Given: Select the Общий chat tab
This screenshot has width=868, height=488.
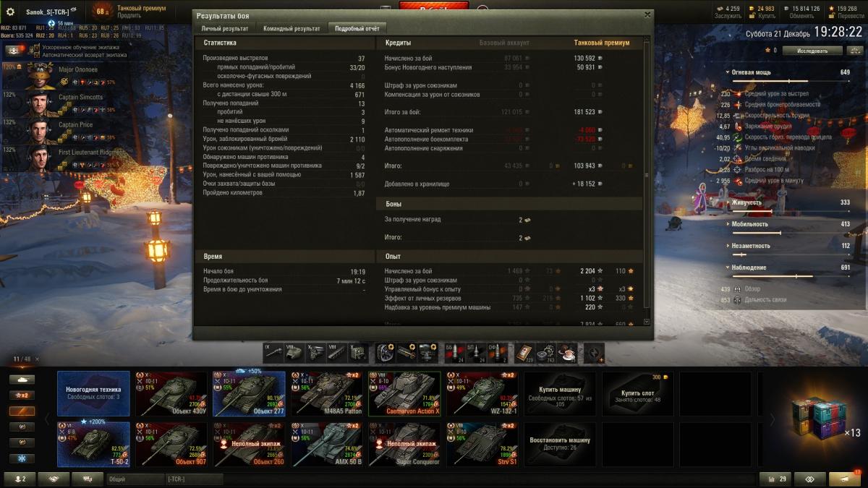Looking at the screenshot, I should click(x=135, y=479).
